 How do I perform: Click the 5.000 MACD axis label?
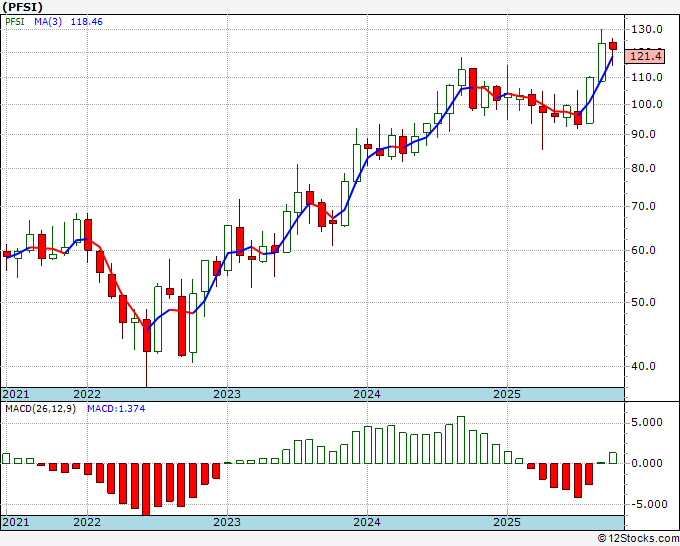[x=647, y=422]
